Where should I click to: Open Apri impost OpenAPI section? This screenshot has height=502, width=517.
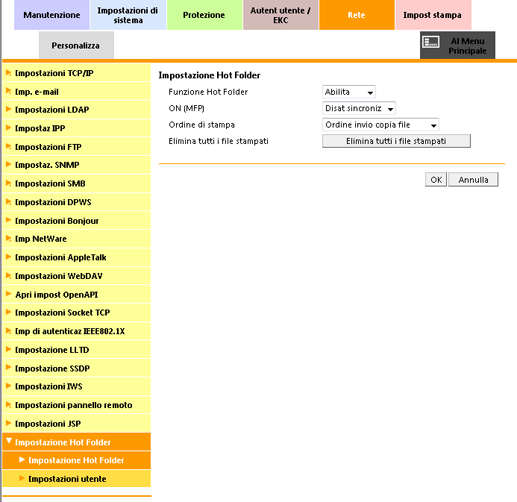pos(77,295)
